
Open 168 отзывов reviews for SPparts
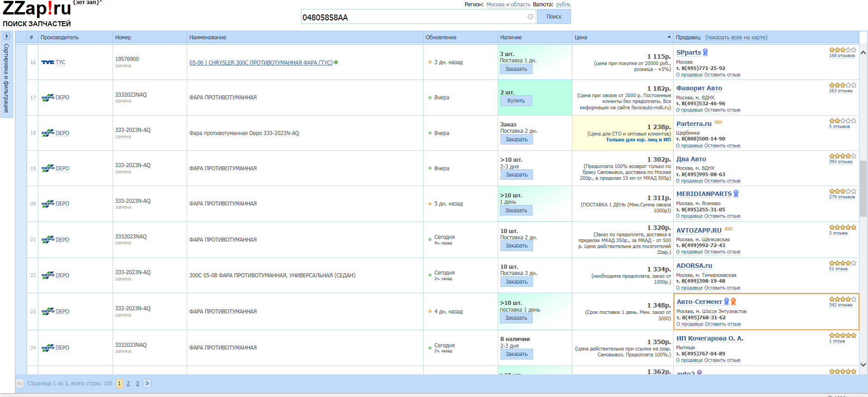(842, 56)
